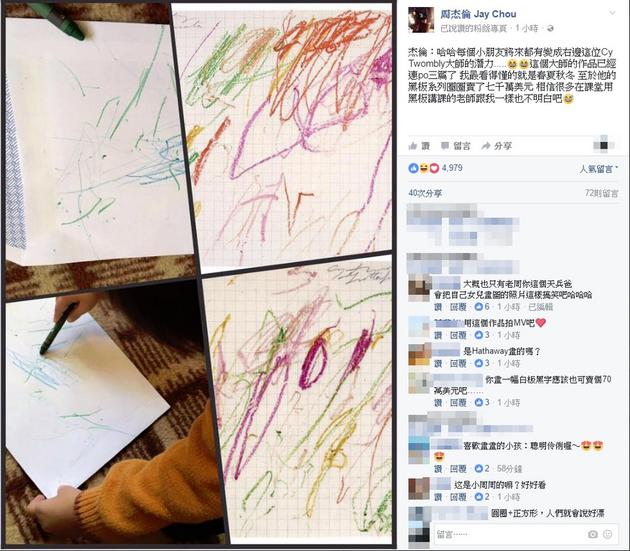
Task: Click the 讚 like button under the post
Action: point(419,146)
